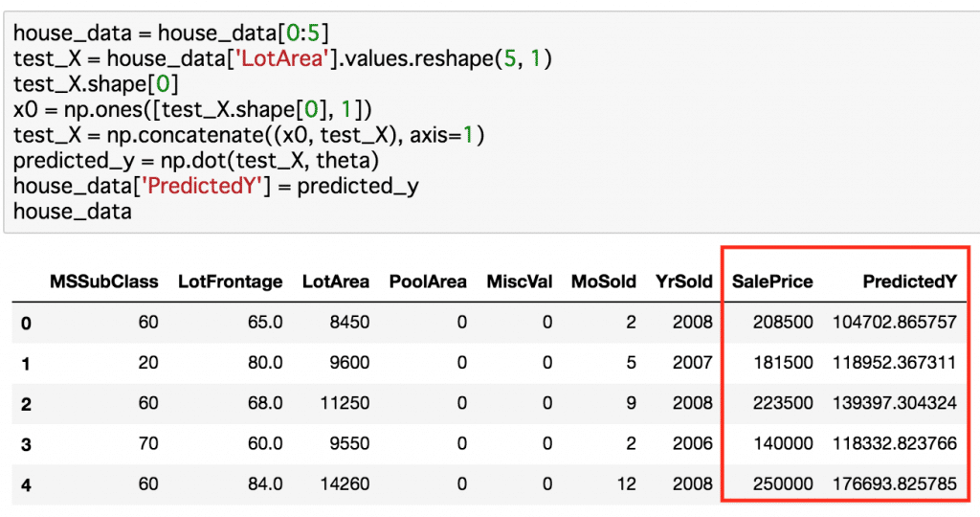Click the MSSubClass value 70

pos(148,443)
